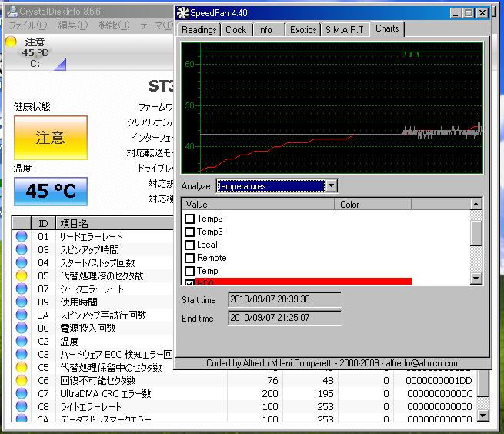Click current value 200 in C7 row
Viewport: 504px width, 434px height.
270,394
